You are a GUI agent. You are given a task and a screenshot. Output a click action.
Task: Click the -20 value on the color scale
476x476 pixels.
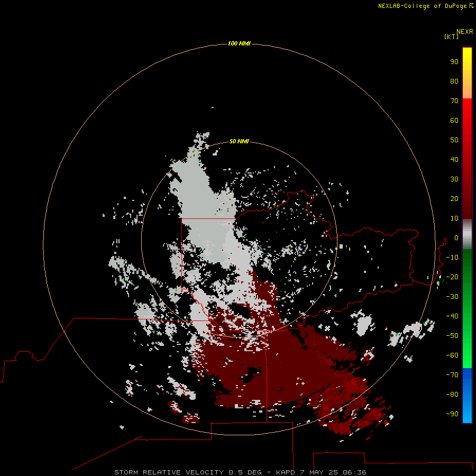tap(452, 277)
